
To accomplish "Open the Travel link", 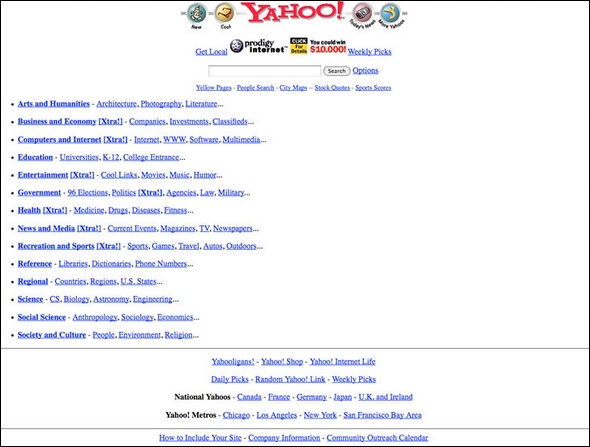I will (x=189, y=246).
